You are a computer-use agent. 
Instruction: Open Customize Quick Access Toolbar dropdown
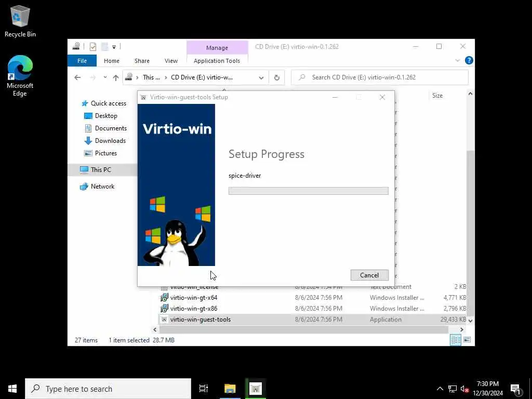tap(114, 47)
